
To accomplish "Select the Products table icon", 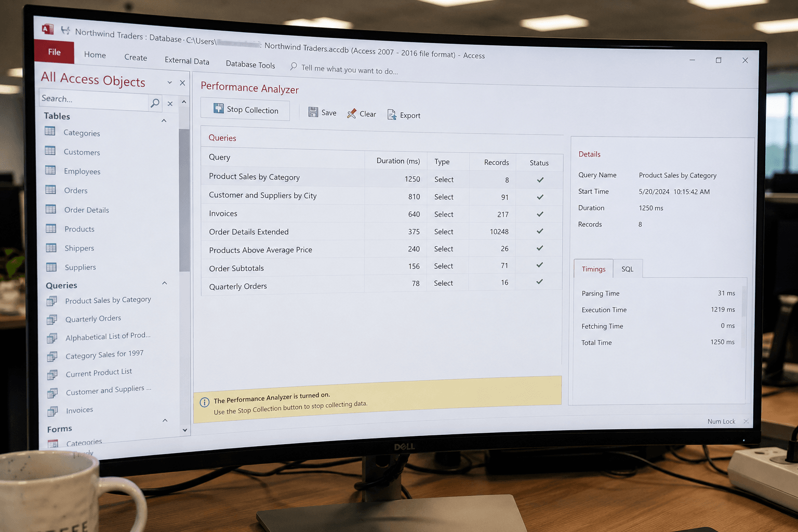I will 51,228.
